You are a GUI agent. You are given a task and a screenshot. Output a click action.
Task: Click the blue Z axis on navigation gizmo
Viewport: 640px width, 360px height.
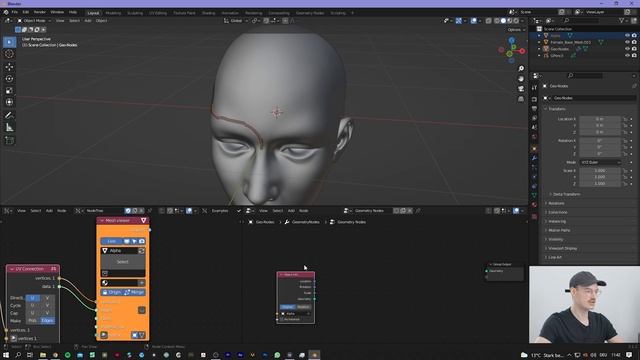(x=512, y=40)
